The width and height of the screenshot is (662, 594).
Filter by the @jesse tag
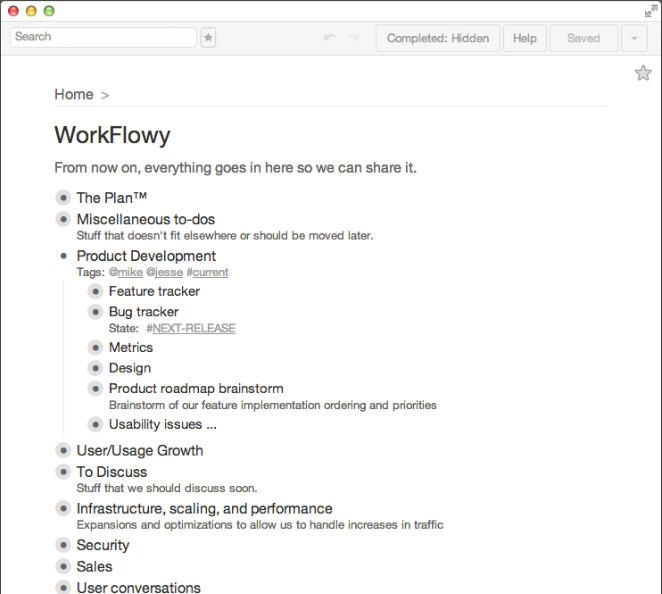click(165, 272)
